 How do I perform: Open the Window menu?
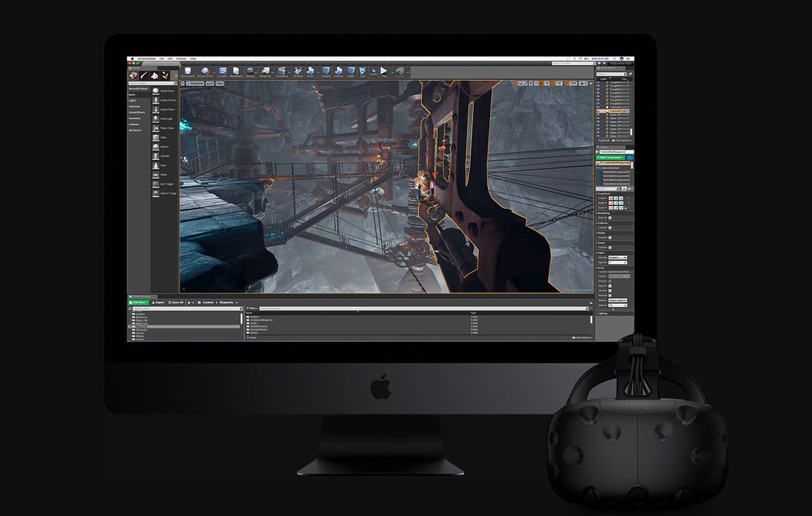point(181,59)
